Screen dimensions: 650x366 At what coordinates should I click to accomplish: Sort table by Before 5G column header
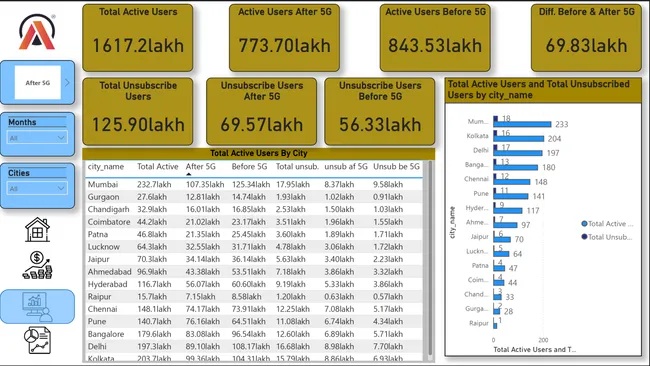tap(249, 167)
